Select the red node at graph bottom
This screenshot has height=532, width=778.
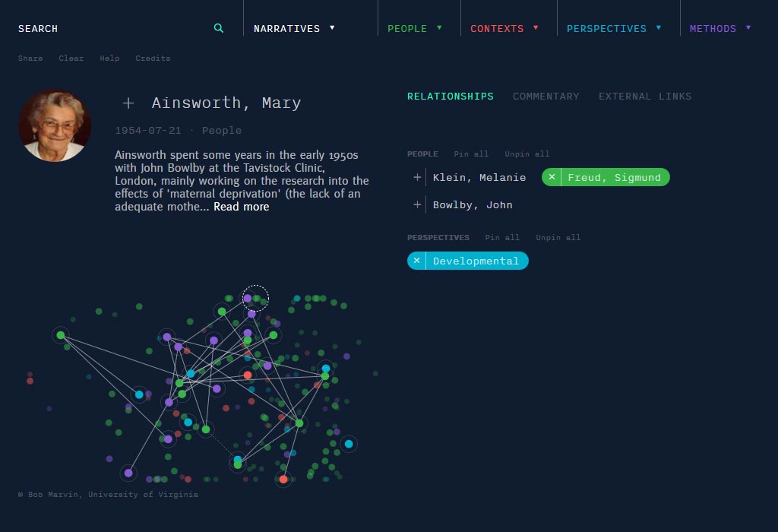pyautogui.click(x=283, y=479)
